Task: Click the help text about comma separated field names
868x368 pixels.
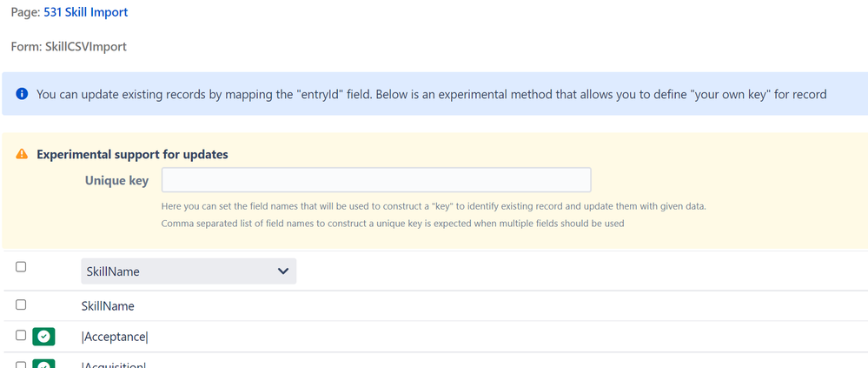Action: pyautogui.click(x=393, y=224)
